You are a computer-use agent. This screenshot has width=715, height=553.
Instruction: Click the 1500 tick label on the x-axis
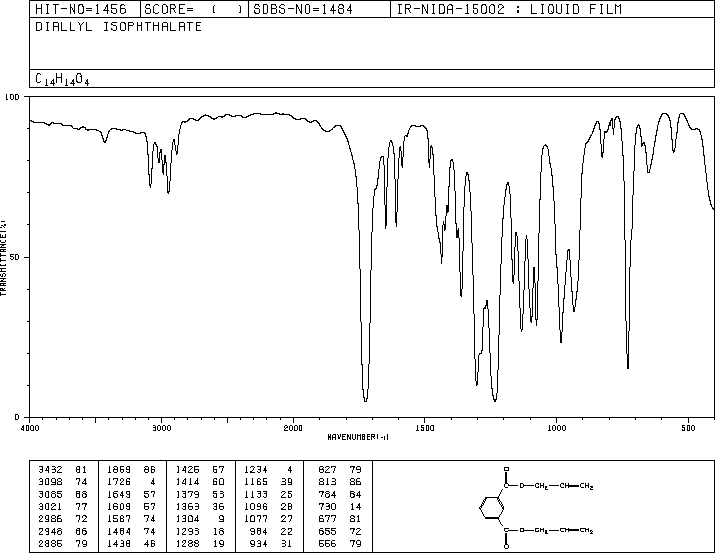pyautogui.click(x=425, y=428)
